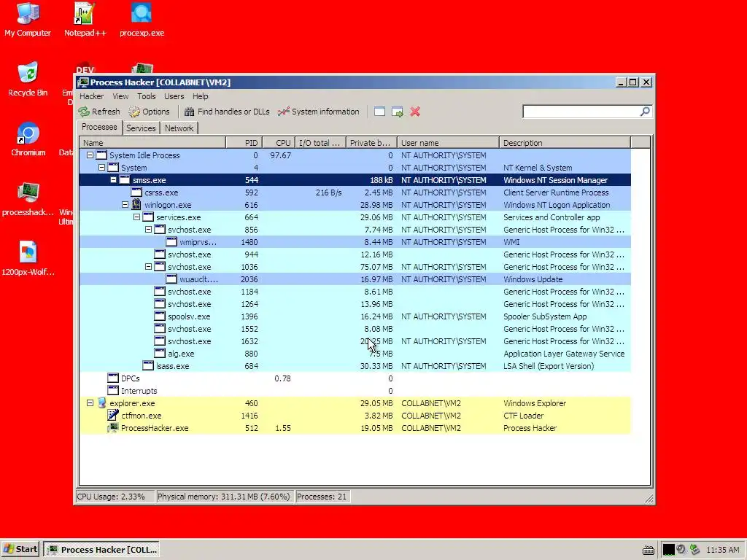The width and height of the screenshot is (747, 560).
Task: Select the svchost.exe row with PID 1632
Action: coord(355,341)
